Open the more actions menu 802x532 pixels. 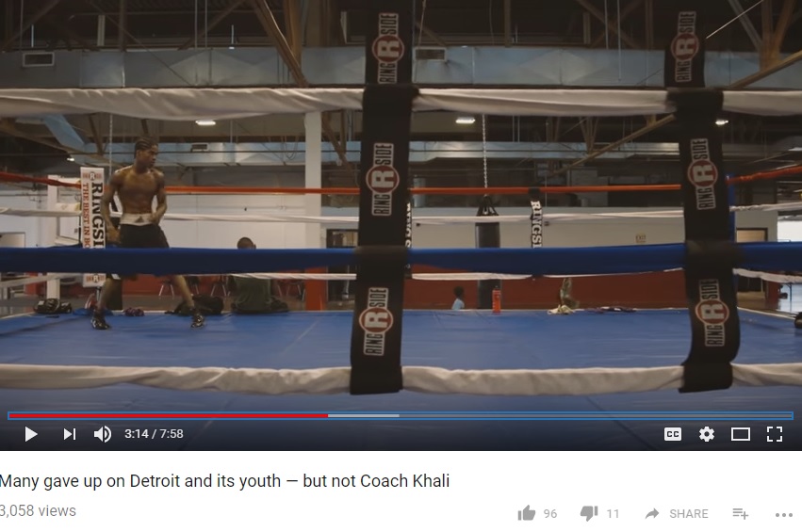[783, 515]
